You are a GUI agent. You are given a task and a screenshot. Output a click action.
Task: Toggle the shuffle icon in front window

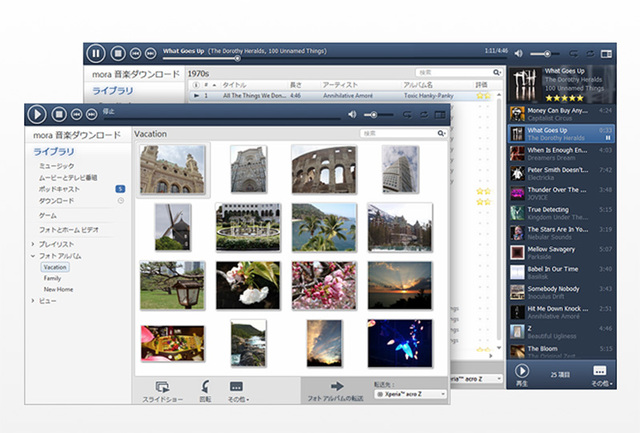tap(407, 115)
